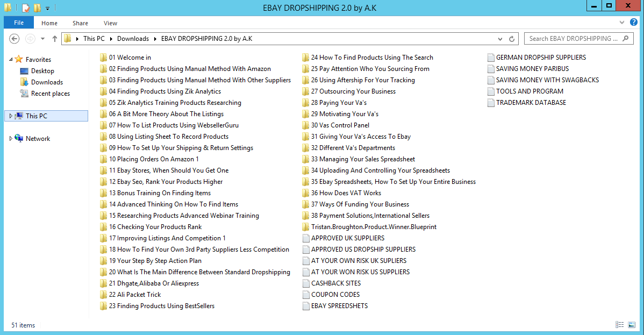Select '18 How To Find Your Own 3rd Party Suppliers' folder
This screenshot has height=335, width=644.
point(199,250)
